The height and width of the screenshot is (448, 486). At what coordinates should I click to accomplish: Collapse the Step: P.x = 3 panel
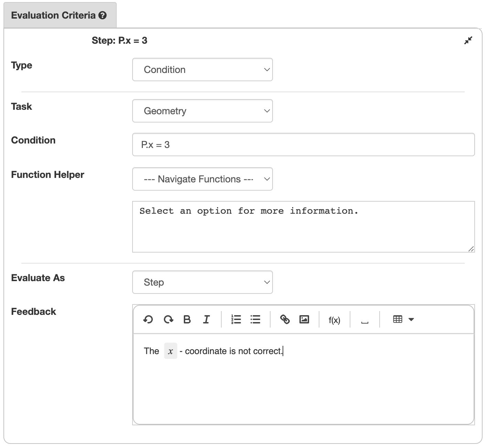[468, 40]
